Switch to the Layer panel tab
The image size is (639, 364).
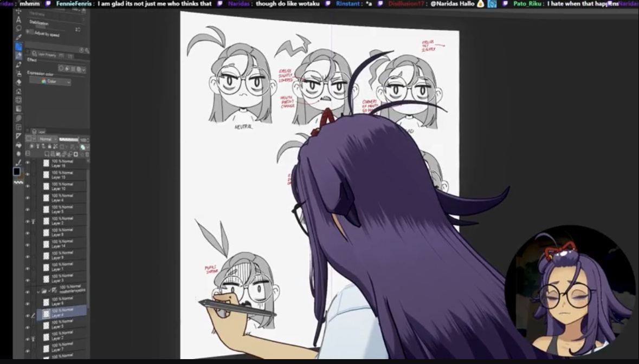coord(38,132)
